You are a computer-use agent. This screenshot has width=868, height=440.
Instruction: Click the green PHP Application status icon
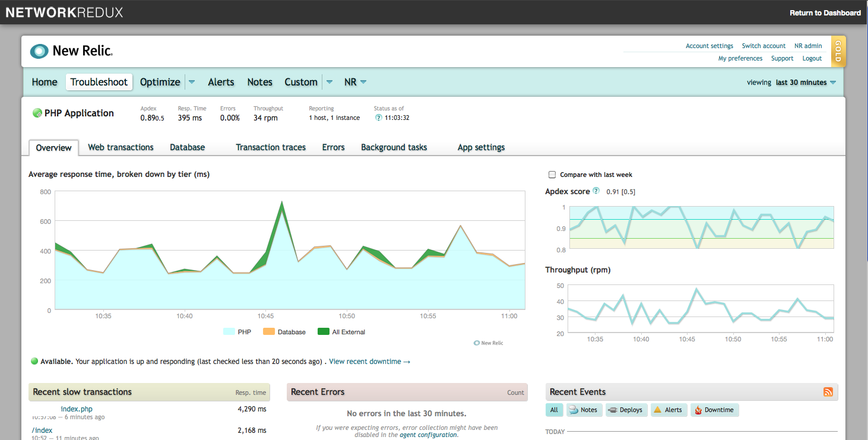pyautogui.click(x=37, y=113)
